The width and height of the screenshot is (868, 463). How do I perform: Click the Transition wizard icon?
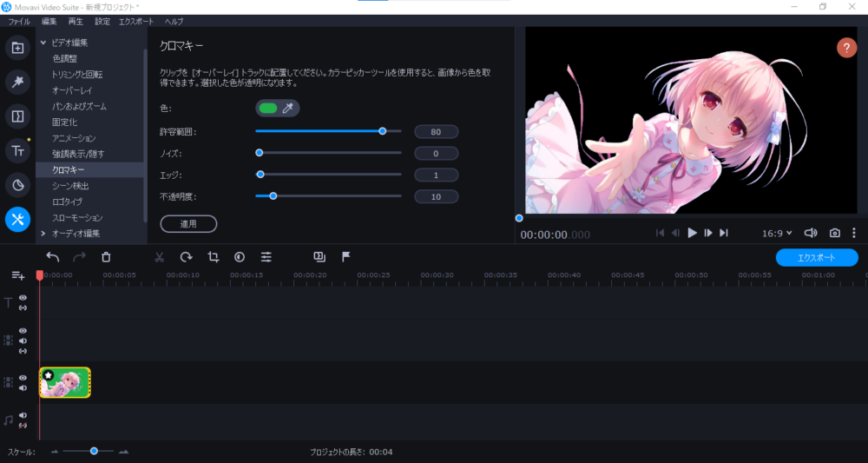coord(319,256)
